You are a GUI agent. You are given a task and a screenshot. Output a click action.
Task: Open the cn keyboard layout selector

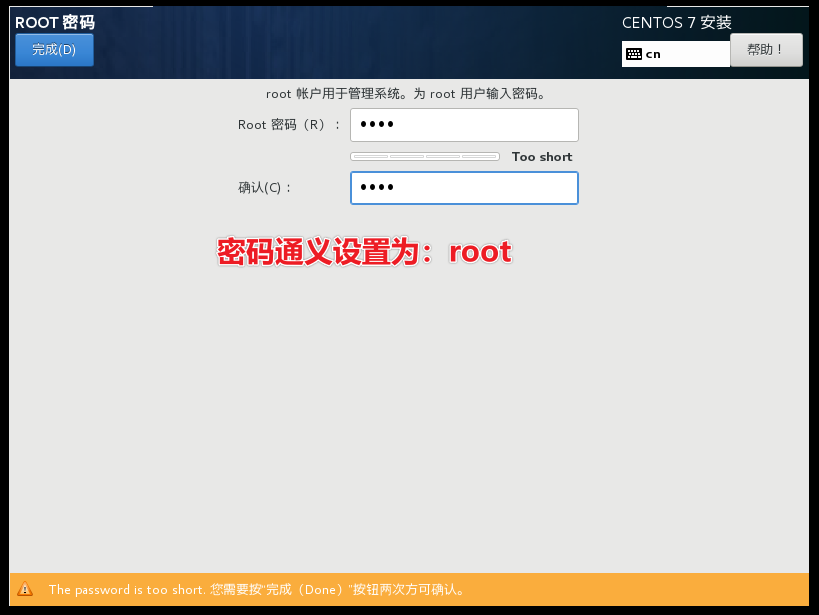coord(675,54)
